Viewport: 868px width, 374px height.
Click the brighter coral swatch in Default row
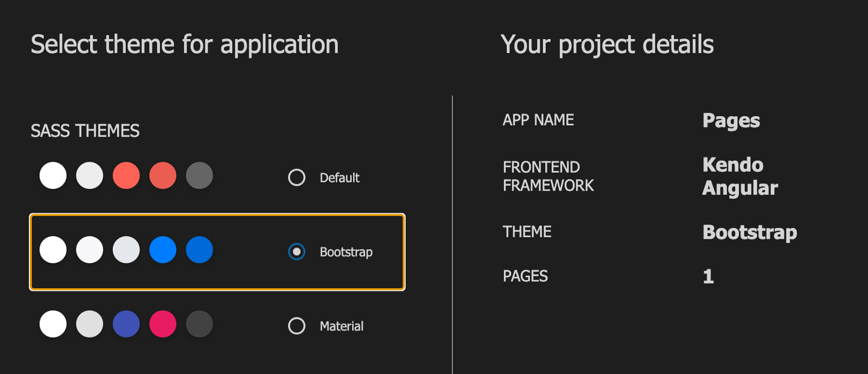[x=126, y=175]
